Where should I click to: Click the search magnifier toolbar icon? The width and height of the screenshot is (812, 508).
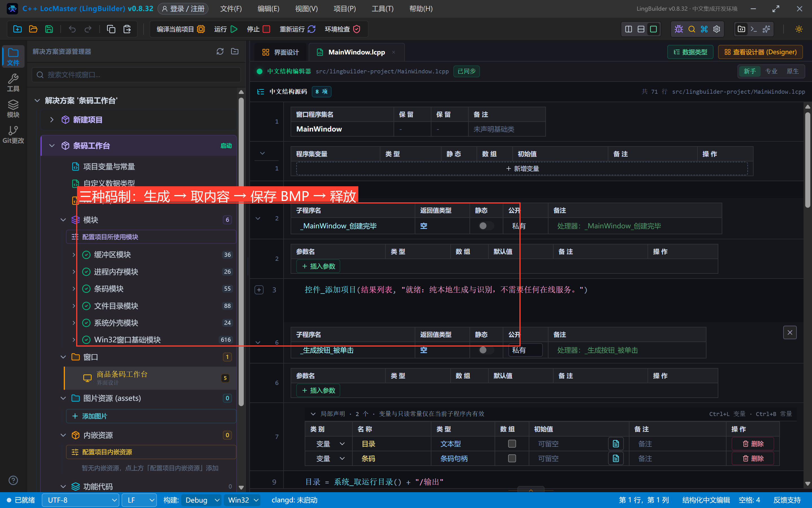point(692,29)
